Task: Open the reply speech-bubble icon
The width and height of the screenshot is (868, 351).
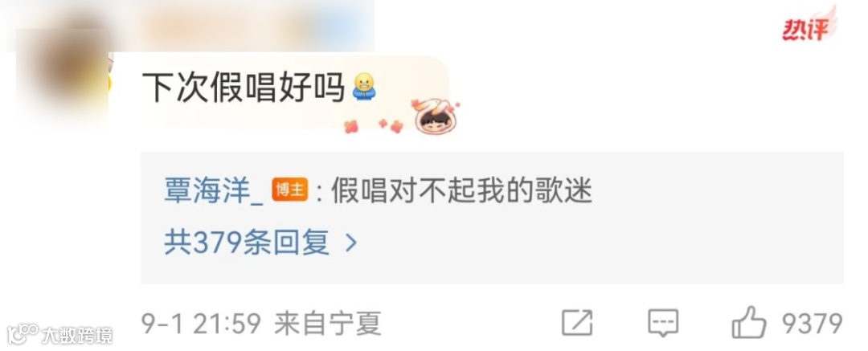Action: coord(662,322)
